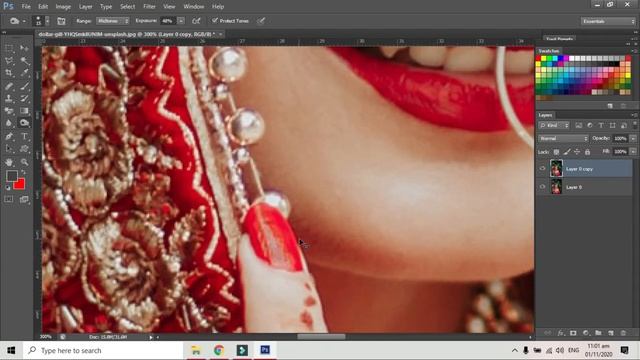The image size is (640, 360).
Task: Open the File menu
Action: coord(26,7)
